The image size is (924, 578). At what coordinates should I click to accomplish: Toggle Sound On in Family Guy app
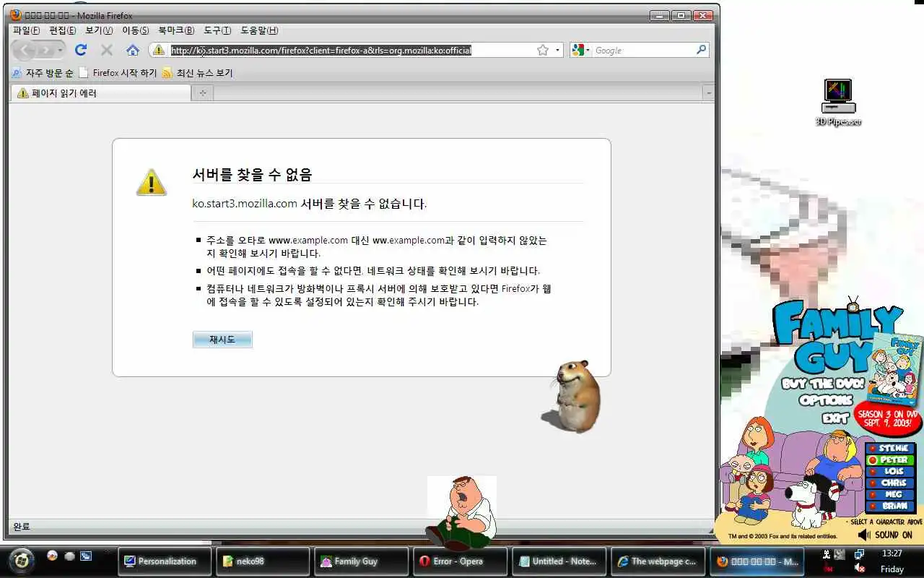(x=893, y=535)
